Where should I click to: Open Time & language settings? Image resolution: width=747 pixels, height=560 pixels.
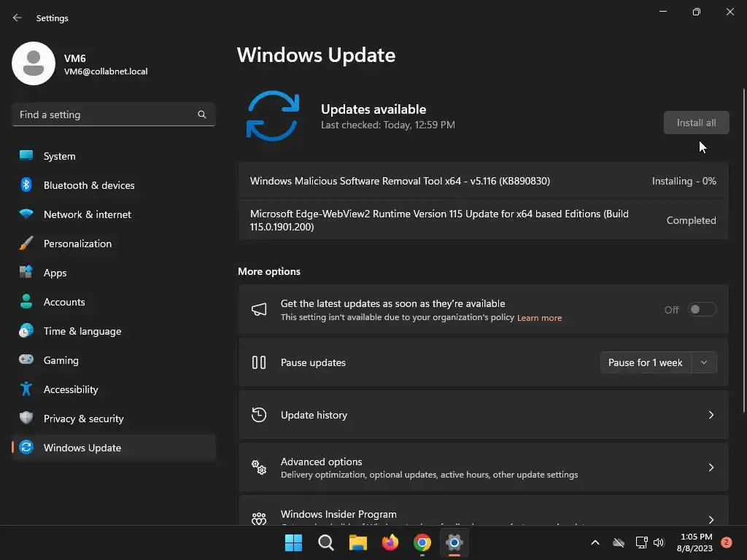point(114,330)
